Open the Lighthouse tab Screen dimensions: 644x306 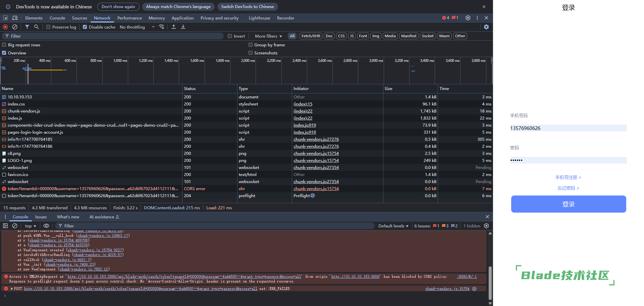(259, 18)
